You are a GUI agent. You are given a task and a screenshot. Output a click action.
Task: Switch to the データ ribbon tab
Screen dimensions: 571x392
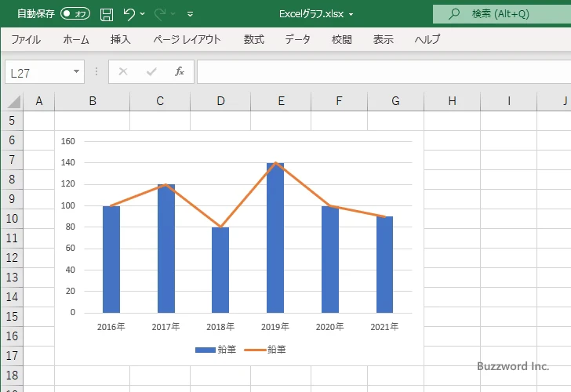click(x=297, y=39)
